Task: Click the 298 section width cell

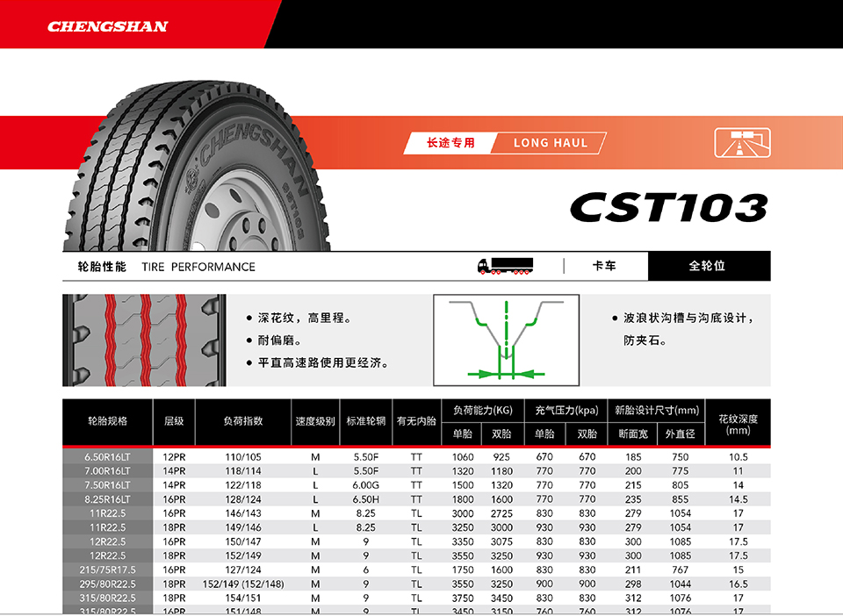Action: [633, 584]
